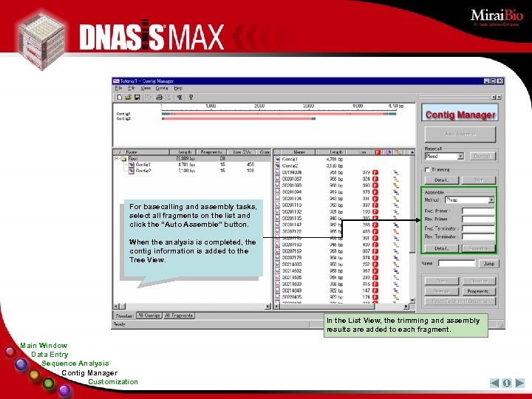The height and width of the screenshot is (399, 532).
Task: Click the Jump button
Action: (x=488, y=264)
